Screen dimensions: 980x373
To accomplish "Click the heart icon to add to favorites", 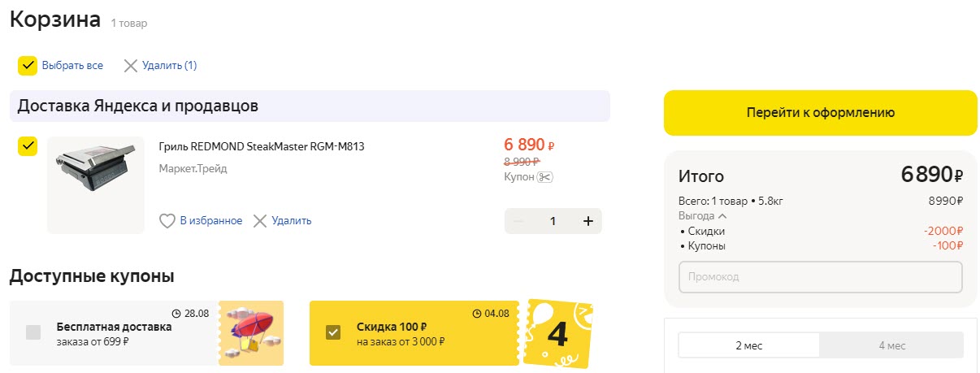I will pyautogui.click(x=167, y=221).
